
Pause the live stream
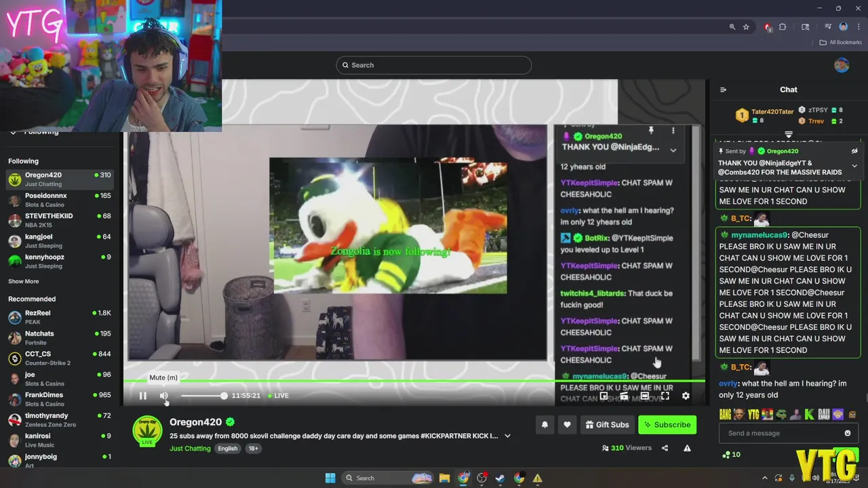[x=143, y=396]
